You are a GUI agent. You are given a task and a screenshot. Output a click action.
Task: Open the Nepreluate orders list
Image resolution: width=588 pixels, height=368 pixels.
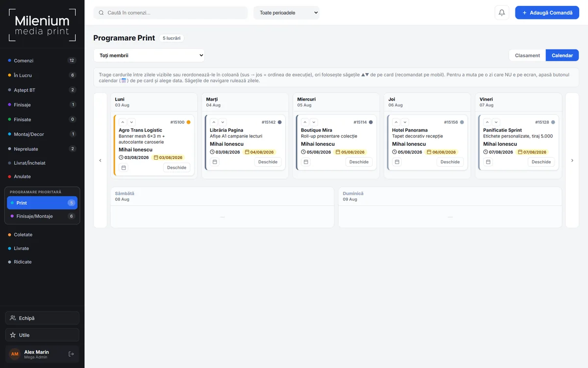pos(42,149)
